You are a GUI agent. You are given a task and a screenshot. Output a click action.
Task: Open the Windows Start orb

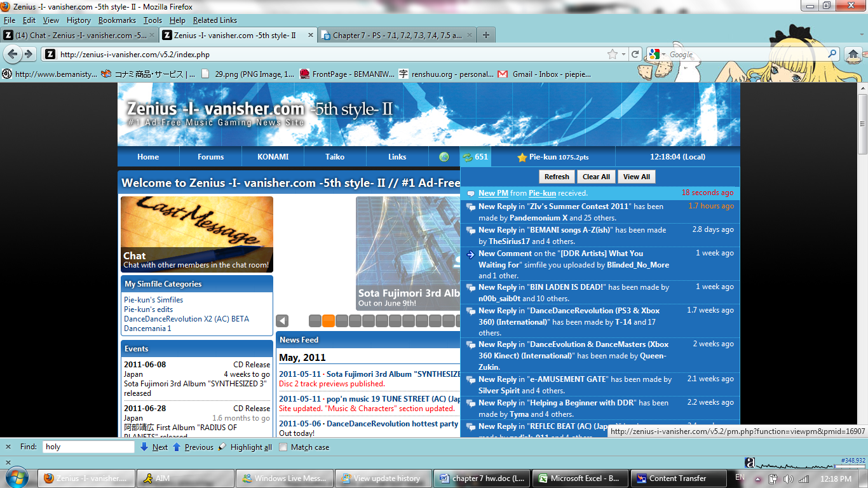(17, 477)
